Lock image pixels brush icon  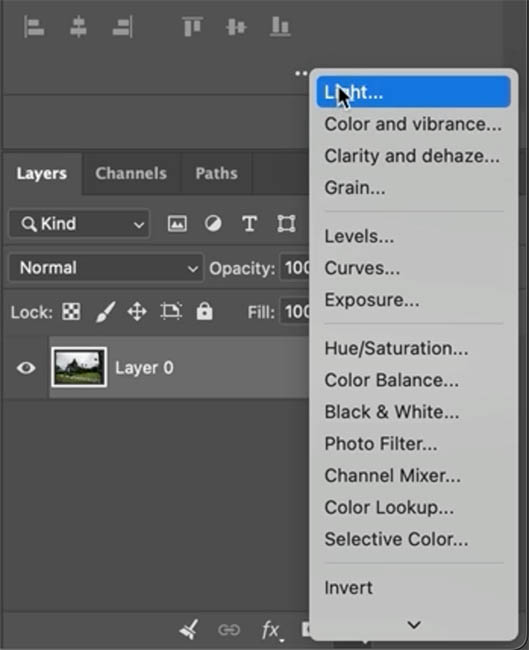[105, 312]
